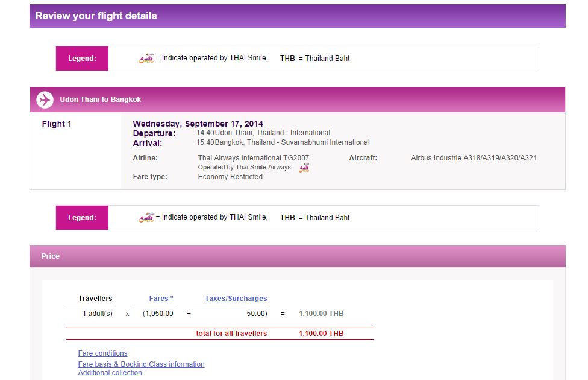Click the THAI Smile logo in top legend

[146, 58]
